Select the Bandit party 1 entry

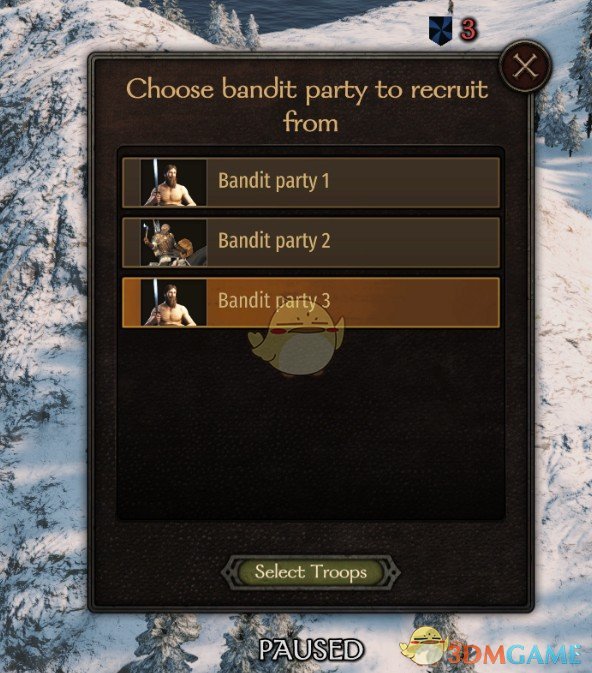click(x=311, y=182)
